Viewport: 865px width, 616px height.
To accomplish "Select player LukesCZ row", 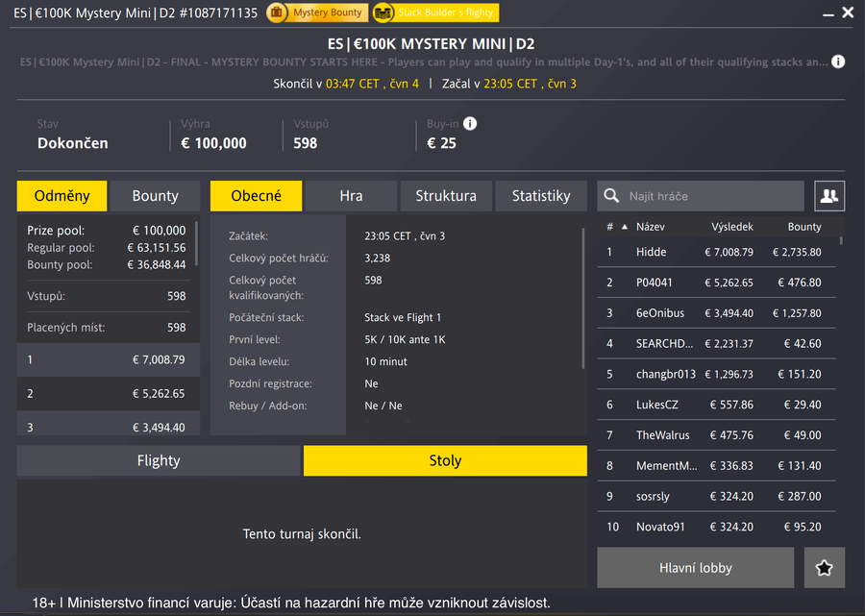I will 716,405.
